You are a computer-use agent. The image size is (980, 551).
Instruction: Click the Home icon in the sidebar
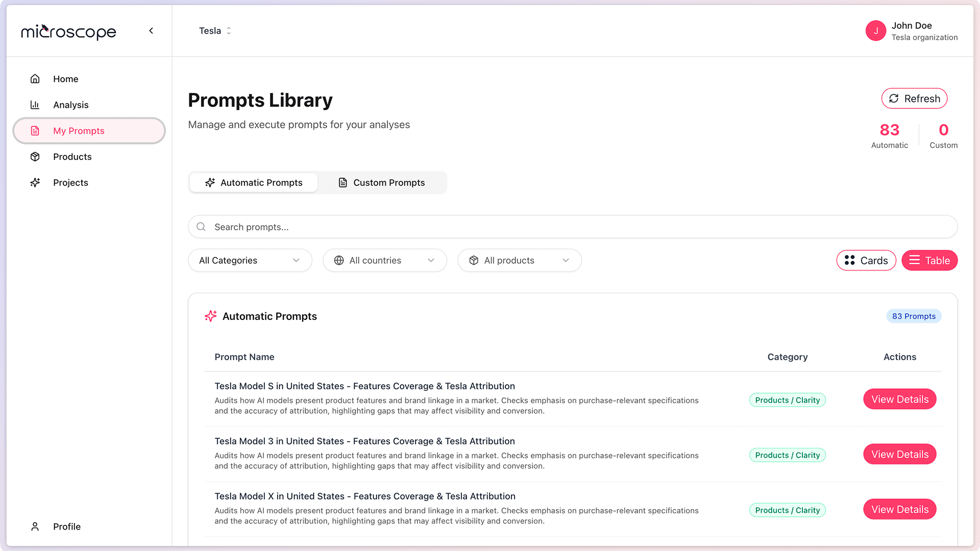(35, 79)
